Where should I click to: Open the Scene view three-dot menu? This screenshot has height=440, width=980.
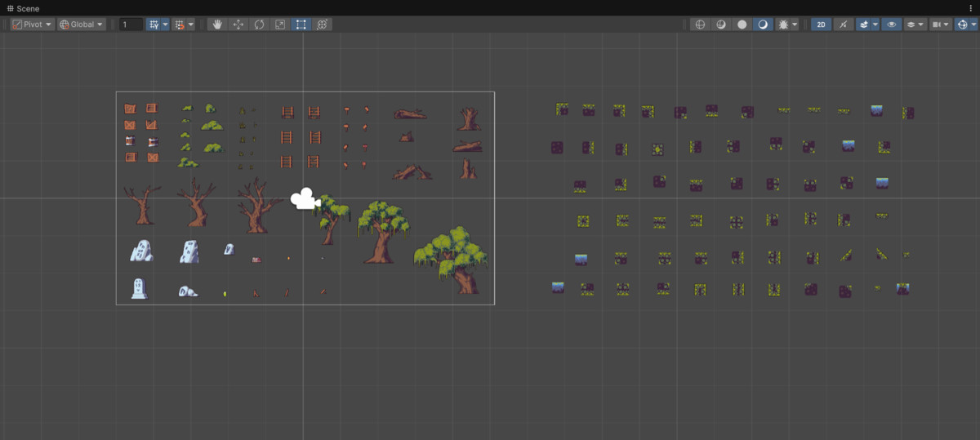coord(970,8)
